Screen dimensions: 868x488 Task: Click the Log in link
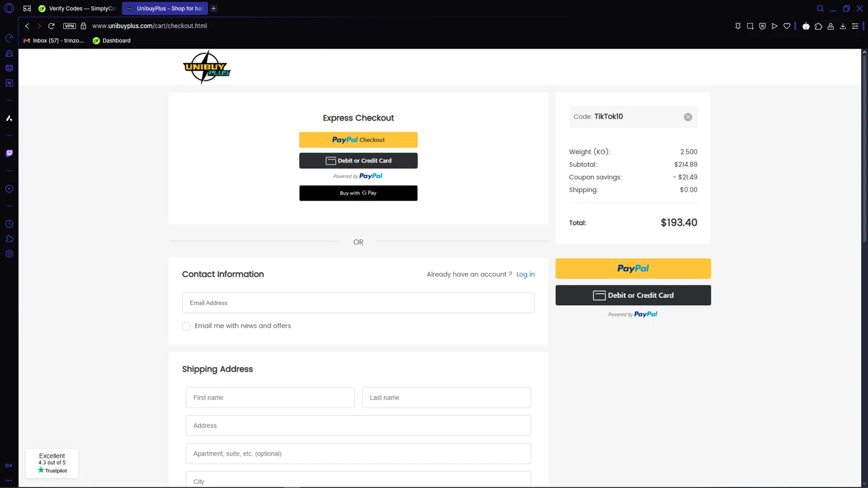click(525, 275)
